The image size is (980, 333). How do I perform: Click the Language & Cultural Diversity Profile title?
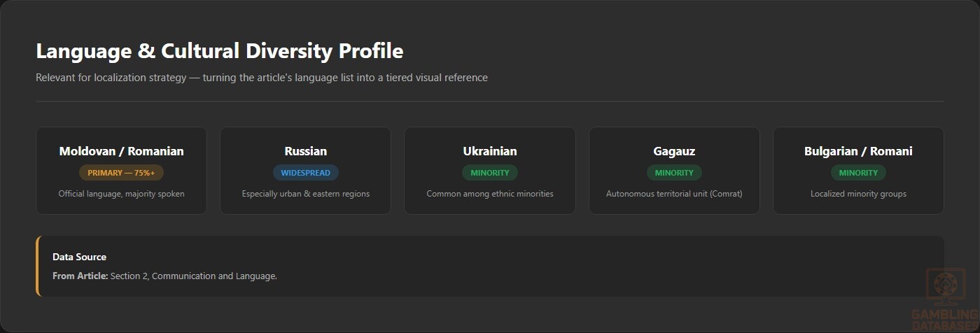[x=219, y=51]
